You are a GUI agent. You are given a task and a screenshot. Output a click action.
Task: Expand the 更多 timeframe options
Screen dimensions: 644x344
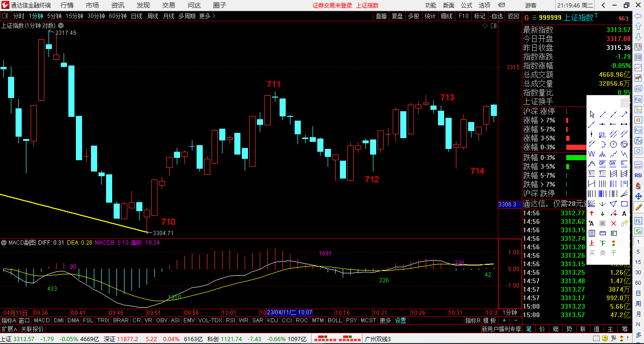pyautogui.click(x=207, y=16)
